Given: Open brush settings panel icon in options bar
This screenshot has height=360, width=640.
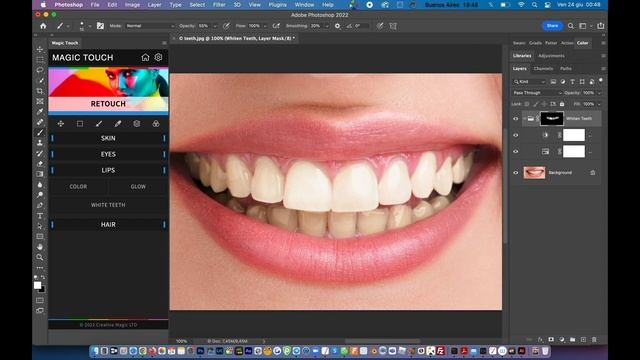Looking at the screenshot, I should click(x=100, y=26).
